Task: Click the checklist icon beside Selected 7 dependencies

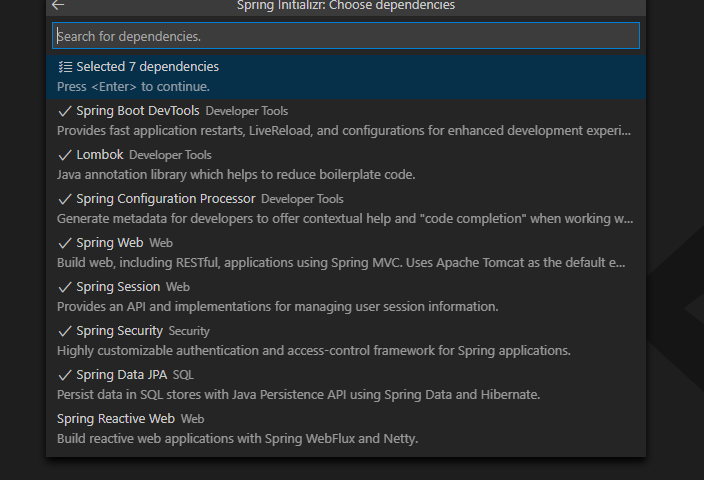Action: (x=66, y=67)
